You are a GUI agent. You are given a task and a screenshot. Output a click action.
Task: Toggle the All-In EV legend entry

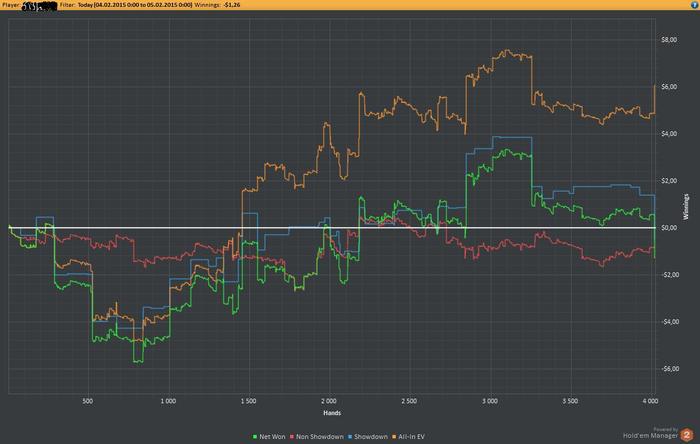coord(408,437)
